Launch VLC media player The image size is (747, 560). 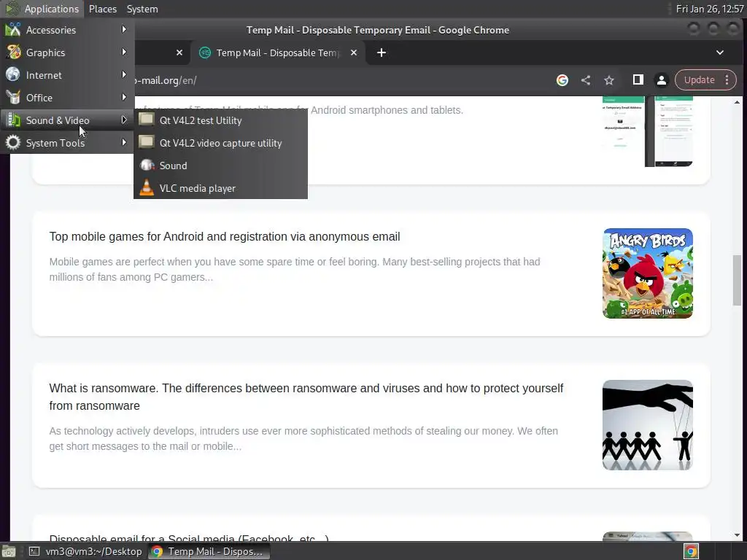[x=220, y=188]
